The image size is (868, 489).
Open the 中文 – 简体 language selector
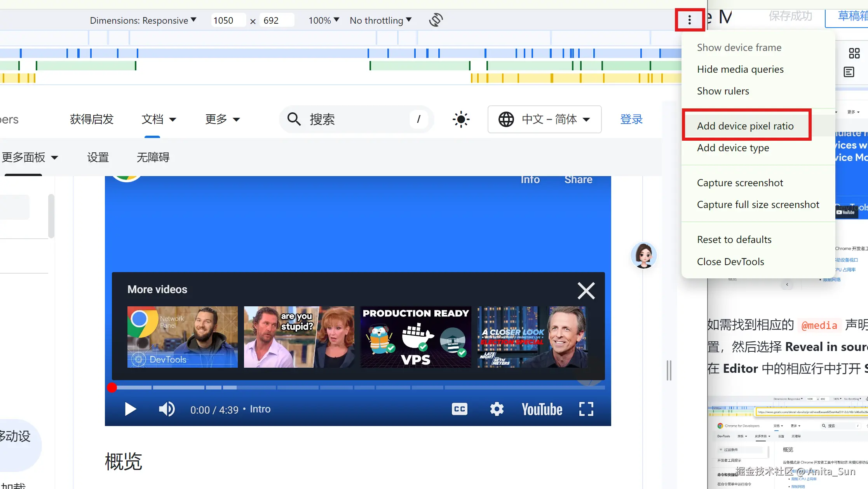544,119
